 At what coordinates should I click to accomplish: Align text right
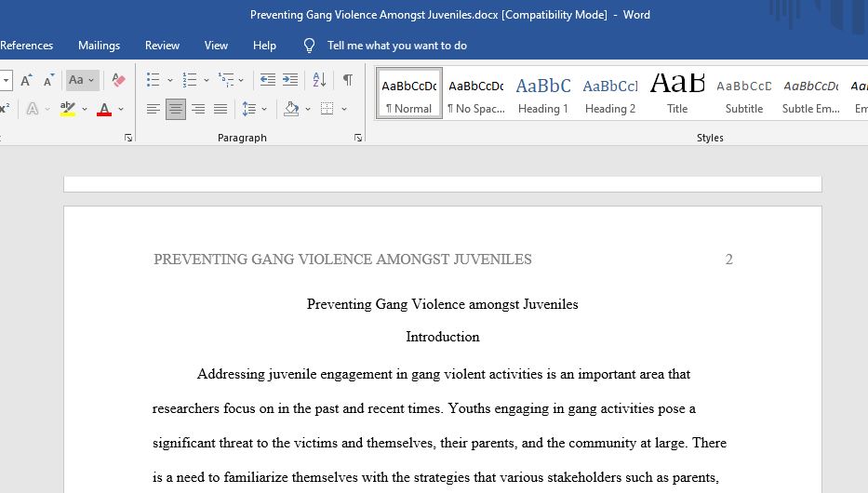tap(198, 109)
